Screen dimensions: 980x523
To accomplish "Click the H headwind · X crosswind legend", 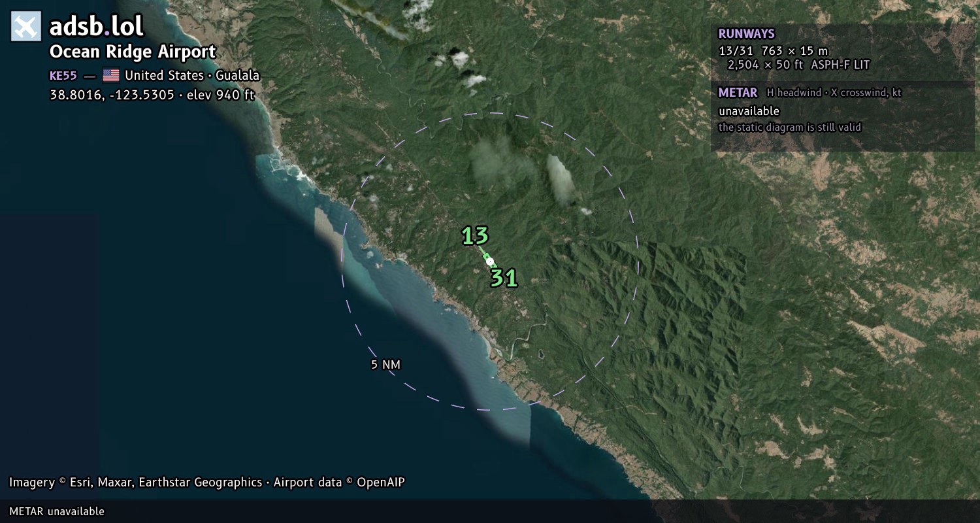I will tap(834, 93).
